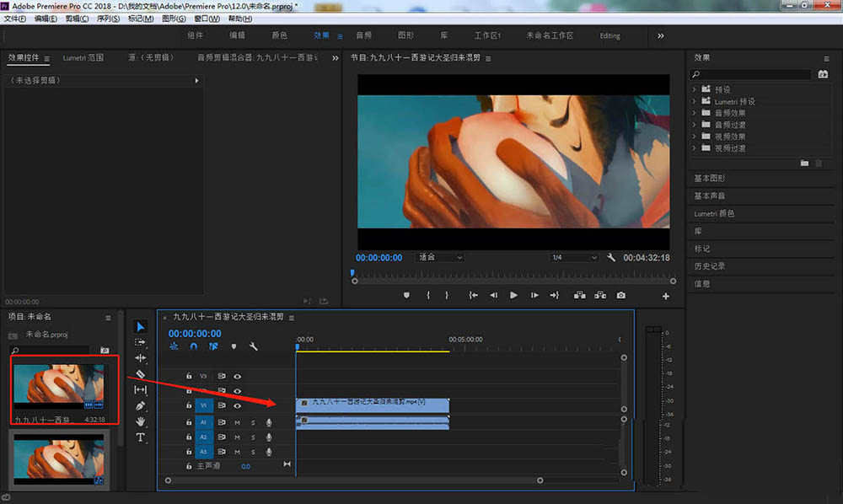Open the 剪辑(C) menu
This screenshot has height=504, width=843.
pyautogui.click(x=78, y=19)
